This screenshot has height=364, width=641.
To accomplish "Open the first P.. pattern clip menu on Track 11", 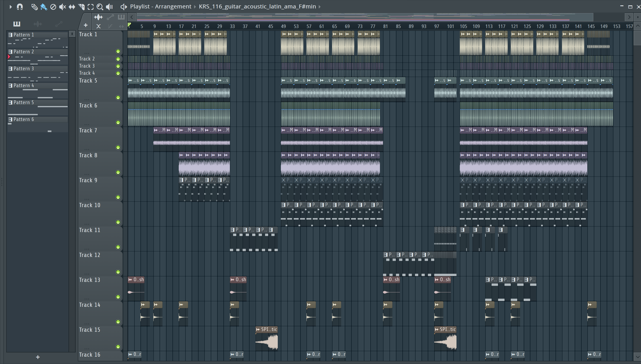I will click(x=233, y=230).
